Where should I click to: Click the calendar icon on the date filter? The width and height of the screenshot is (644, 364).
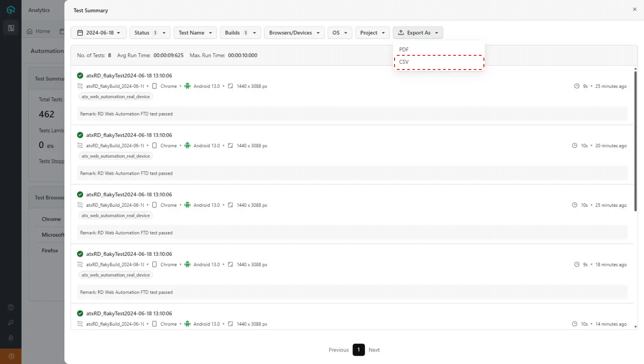coord(80,32)
